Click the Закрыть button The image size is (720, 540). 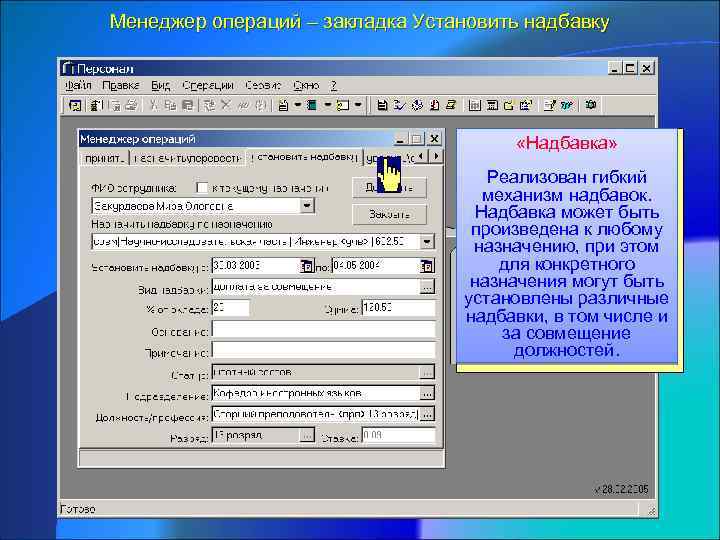389,214
